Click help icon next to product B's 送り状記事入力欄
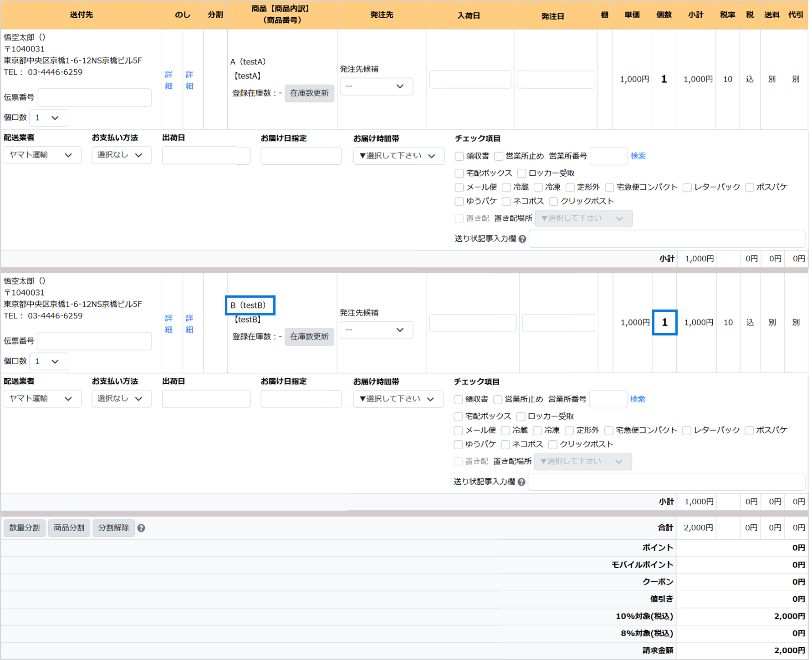Image resolution: width=812 pixels, height=660 pixels. pos(521,482)
